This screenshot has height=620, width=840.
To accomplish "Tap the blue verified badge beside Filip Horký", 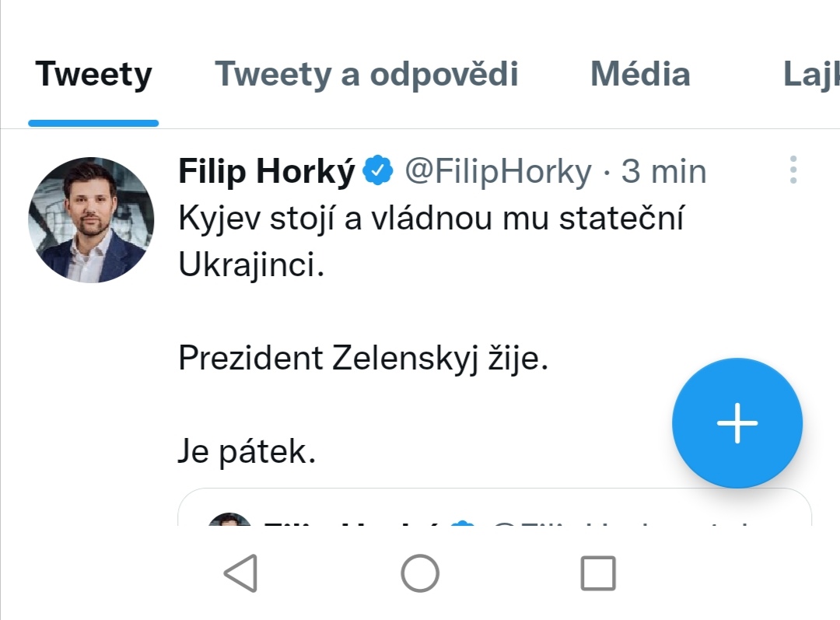I will (379, 171).
